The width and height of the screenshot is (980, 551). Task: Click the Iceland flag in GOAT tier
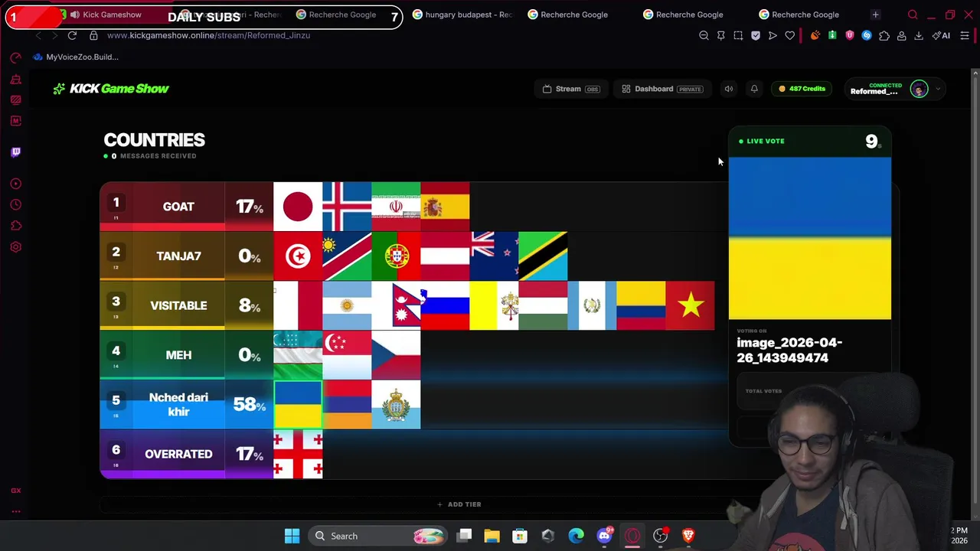pos(347,207)
